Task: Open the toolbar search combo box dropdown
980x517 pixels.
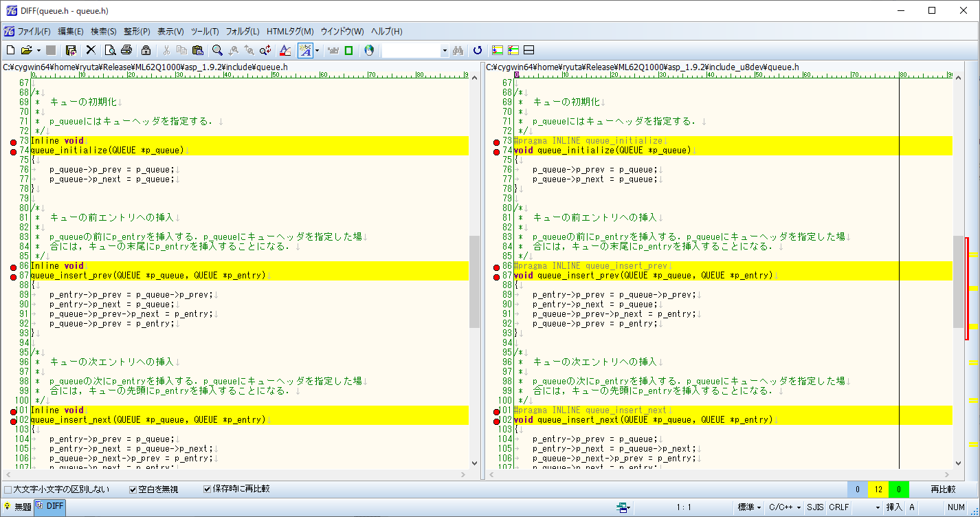Action: coord(444,50)
